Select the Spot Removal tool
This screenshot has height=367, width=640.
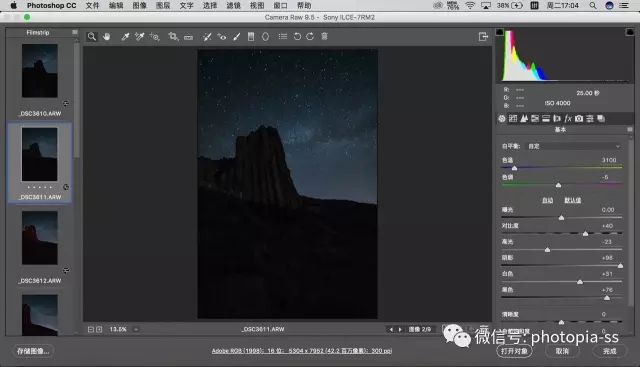207,37
